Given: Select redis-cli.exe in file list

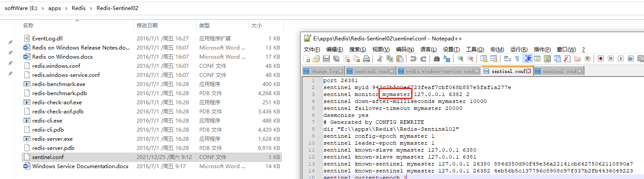Looking at the screenshot, I should tap(152, 121).
